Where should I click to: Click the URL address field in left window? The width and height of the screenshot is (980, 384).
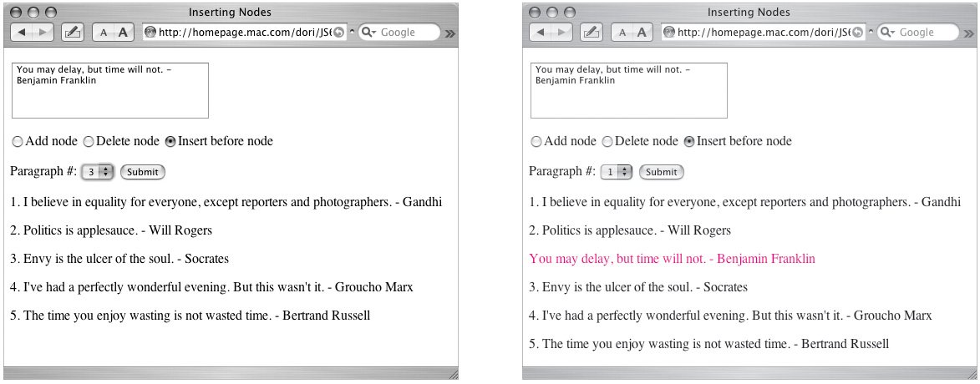coord(245,33)
